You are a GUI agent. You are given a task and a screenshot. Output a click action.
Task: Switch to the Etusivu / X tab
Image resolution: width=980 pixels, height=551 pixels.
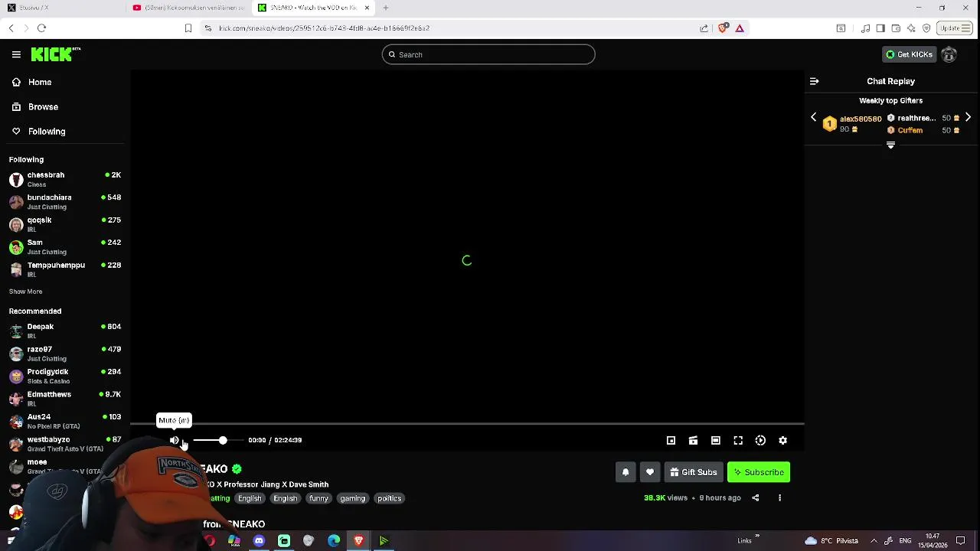[x=63, y=8]
